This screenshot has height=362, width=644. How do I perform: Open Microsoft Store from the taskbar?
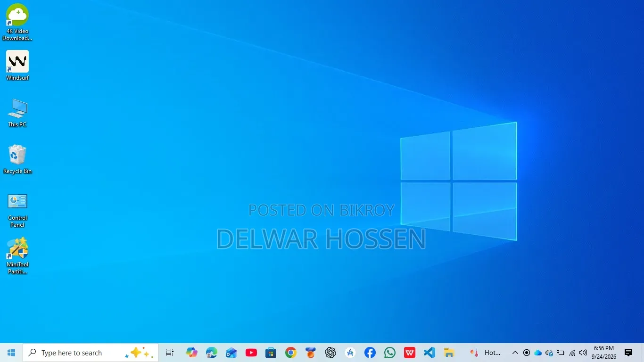tap(271, 353)
